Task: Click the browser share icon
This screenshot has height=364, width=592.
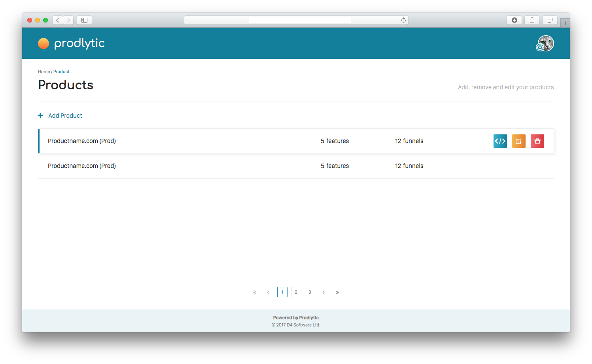Action: 532,20
